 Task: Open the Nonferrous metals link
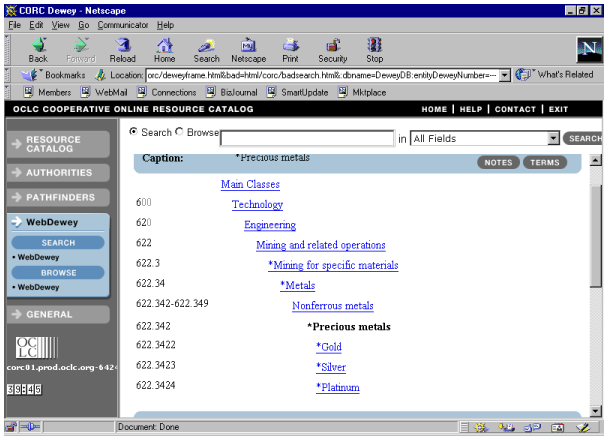(x=333, y=306)
